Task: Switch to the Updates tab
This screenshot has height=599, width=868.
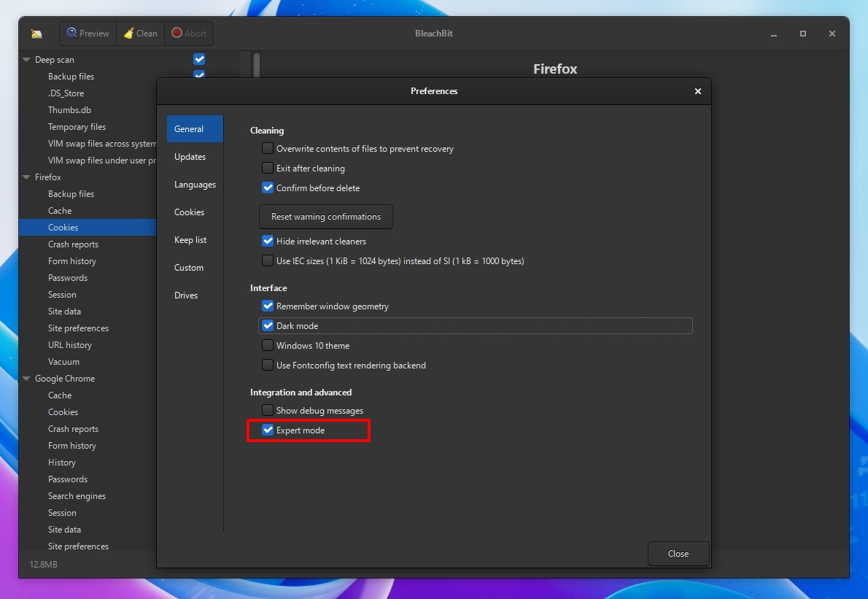Action: (195, 157)
